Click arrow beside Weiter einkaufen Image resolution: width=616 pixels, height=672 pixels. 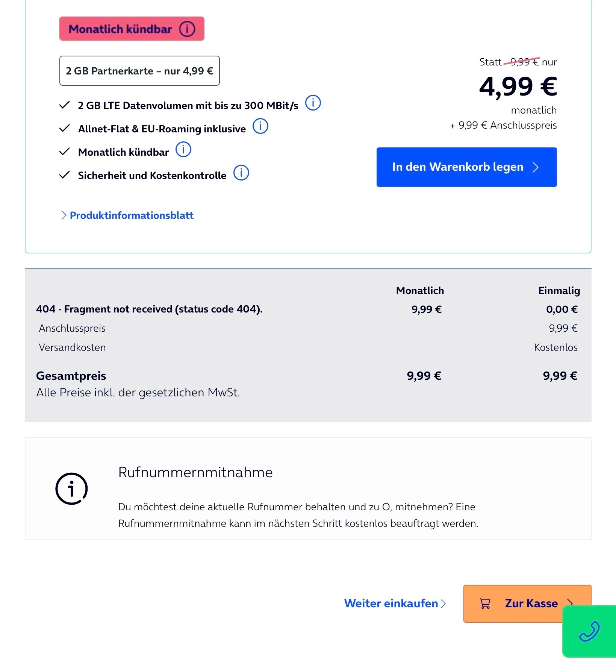point(443,604)
